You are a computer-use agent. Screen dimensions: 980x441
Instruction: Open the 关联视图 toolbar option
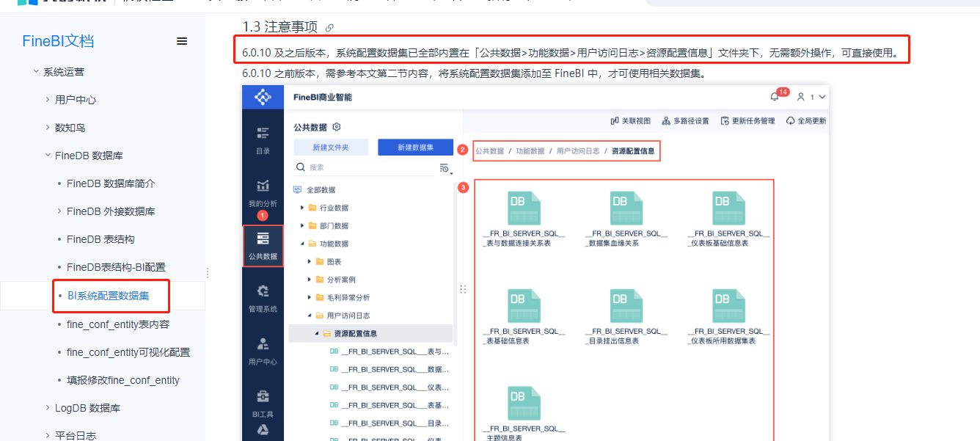[631, 121]
